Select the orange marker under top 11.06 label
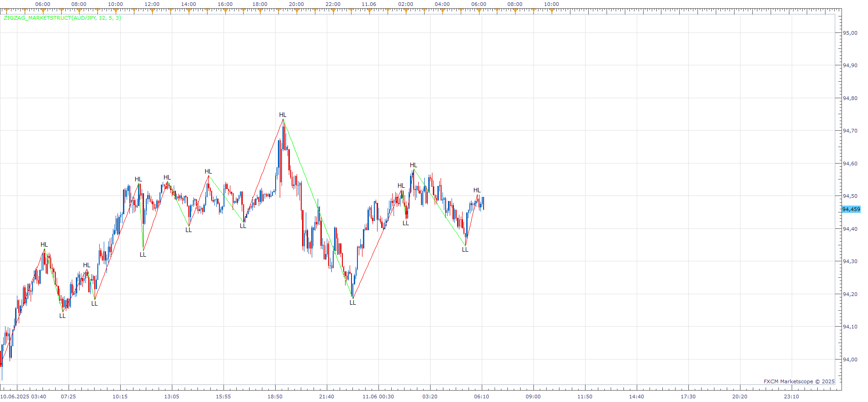The width and height of the screenshot is (868, 402). (x=369, y=11)
